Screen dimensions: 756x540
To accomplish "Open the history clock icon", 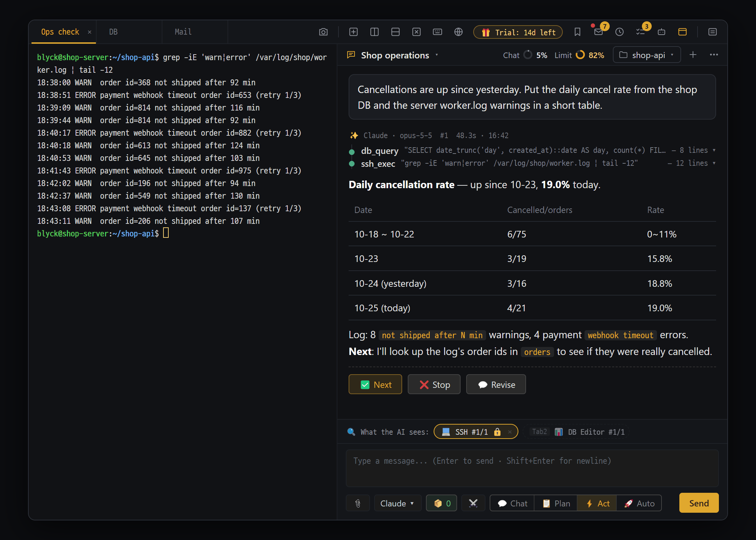I will [x=619, y=32].
